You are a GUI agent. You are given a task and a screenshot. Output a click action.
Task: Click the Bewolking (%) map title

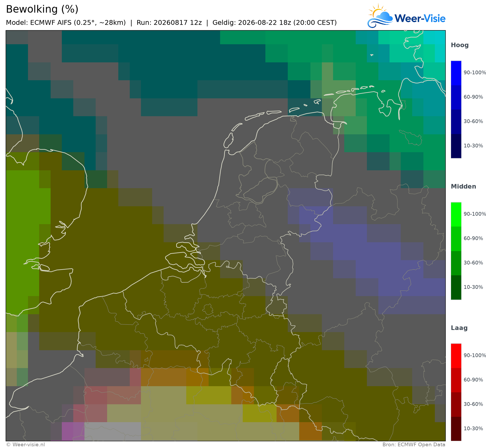click(x=42, y=9)
